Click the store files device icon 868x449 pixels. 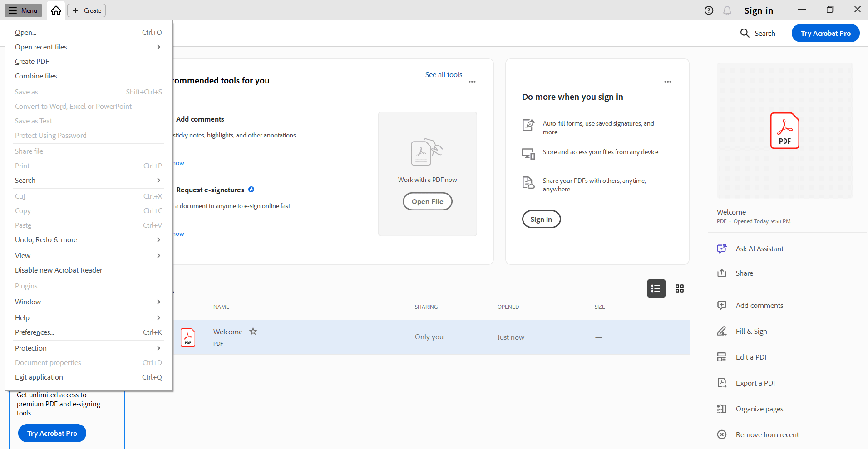(528, 154)
